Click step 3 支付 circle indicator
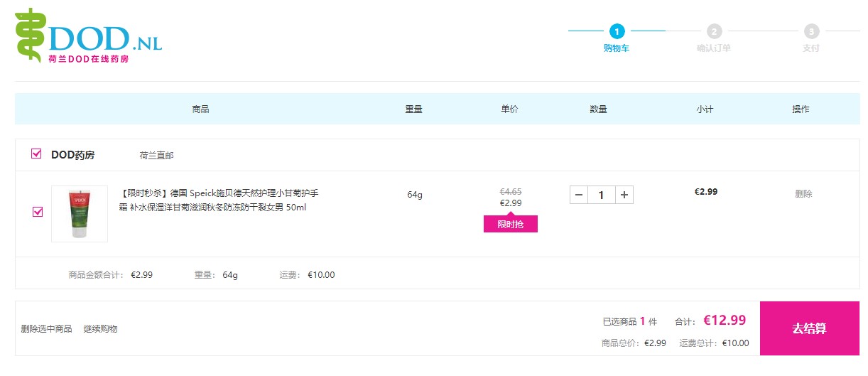Image resolution: width=868 pixels, height=376 pixels. [x=811, y=31]
